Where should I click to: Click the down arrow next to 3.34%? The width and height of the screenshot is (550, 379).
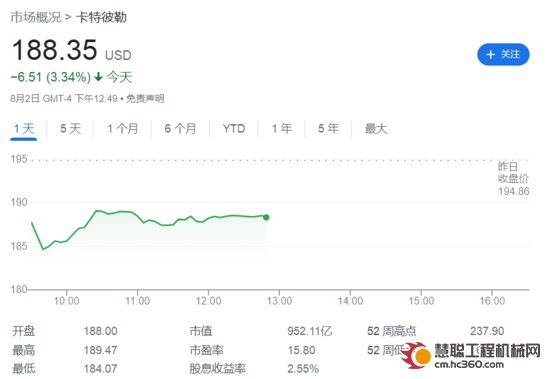[x=99, y=77]
